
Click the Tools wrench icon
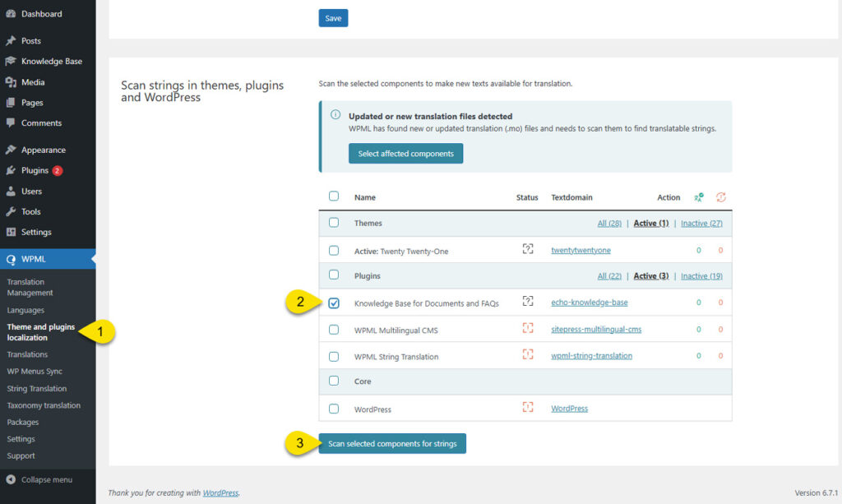pos(11,211)
